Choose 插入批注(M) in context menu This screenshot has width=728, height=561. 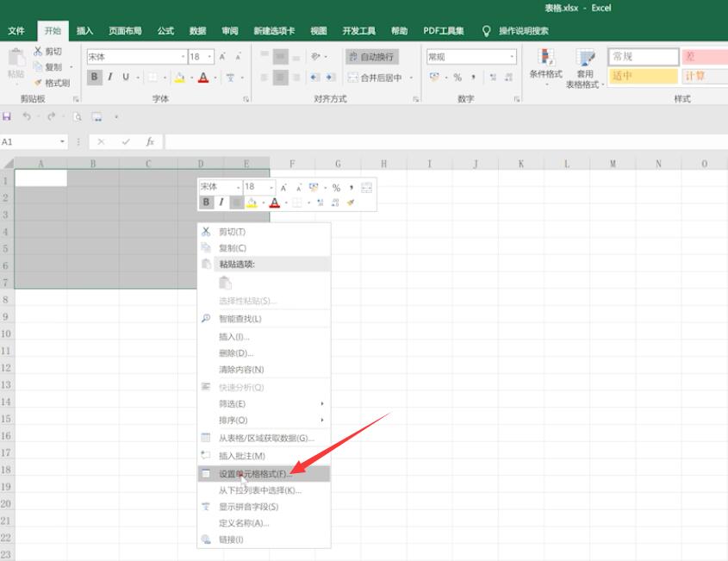(264, 456)
